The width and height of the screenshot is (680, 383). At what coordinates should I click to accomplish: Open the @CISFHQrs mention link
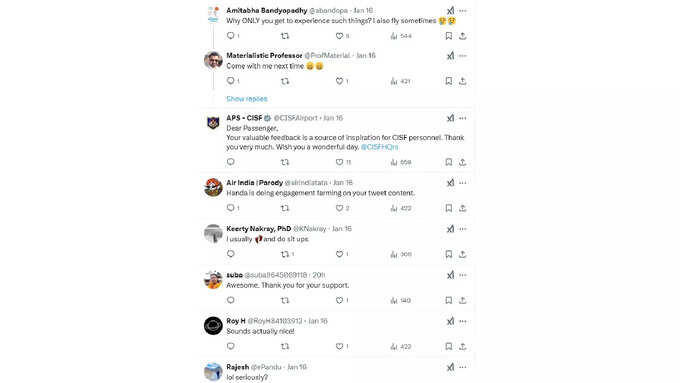pos(379,147)
